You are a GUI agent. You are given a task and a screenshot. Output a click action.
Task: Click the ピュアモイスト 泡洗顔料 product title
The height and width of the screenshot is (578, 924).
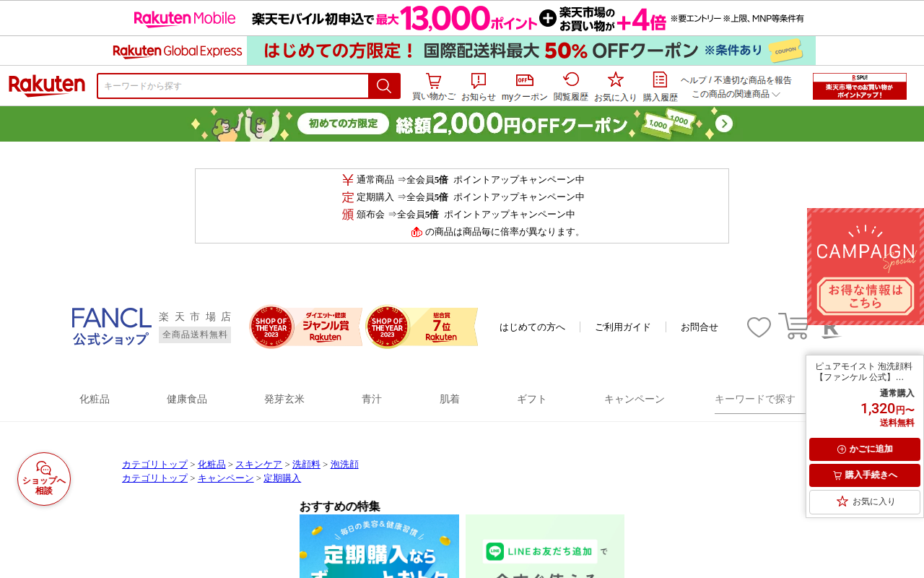[x=863, y=371]
